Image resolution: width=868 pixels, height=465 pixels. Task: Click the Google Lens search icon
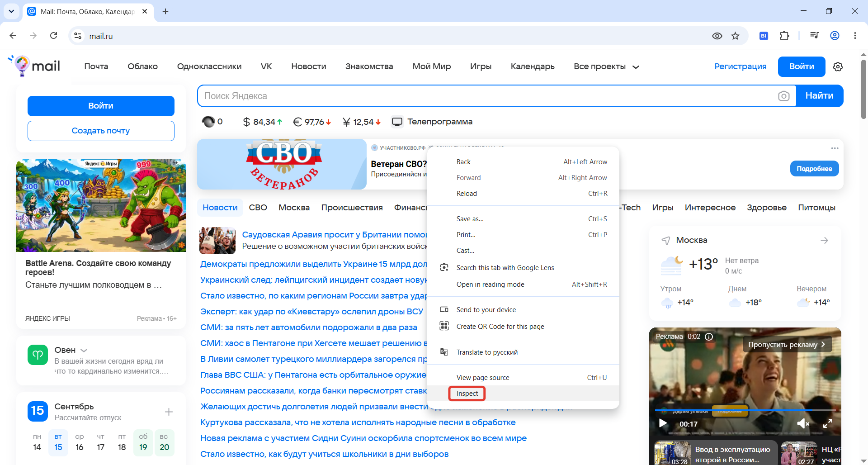coord(444,267)
